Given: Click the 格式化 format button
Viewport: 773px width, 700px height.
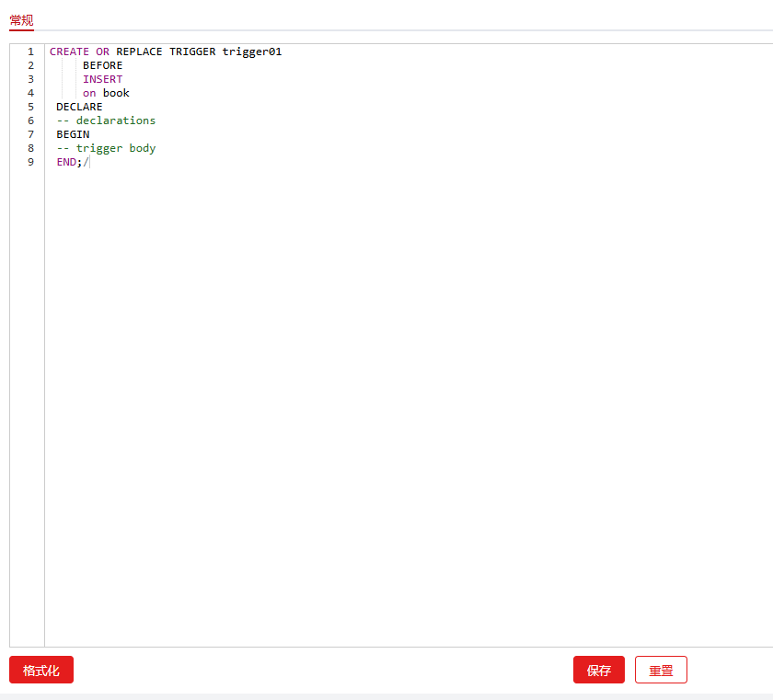Looking at the screenshot, I should tap(41, 671).
